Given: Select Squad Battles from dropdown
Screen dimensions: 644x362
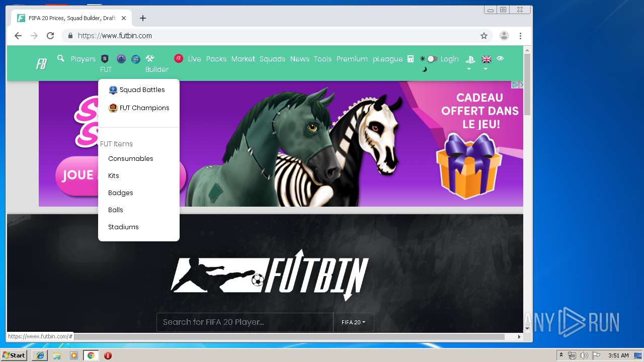Looking at the screenshot, I should coord(139,90).
